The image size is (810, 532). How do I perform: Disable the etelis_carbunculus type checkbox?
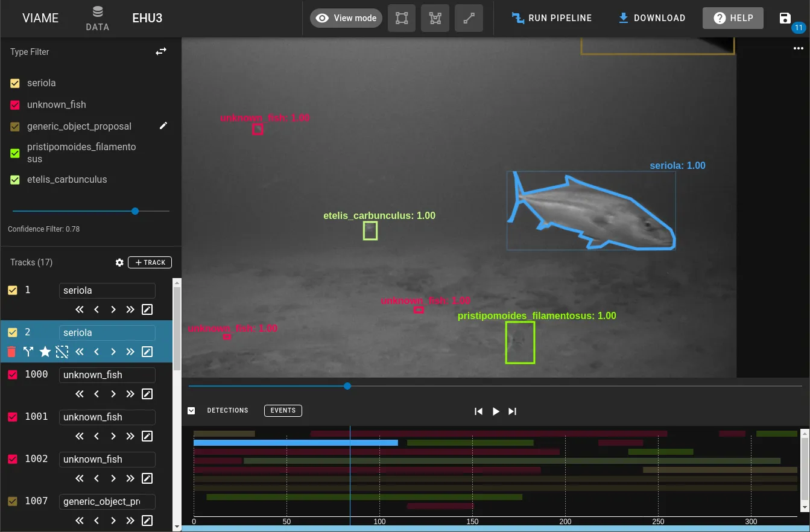point(16,180)
